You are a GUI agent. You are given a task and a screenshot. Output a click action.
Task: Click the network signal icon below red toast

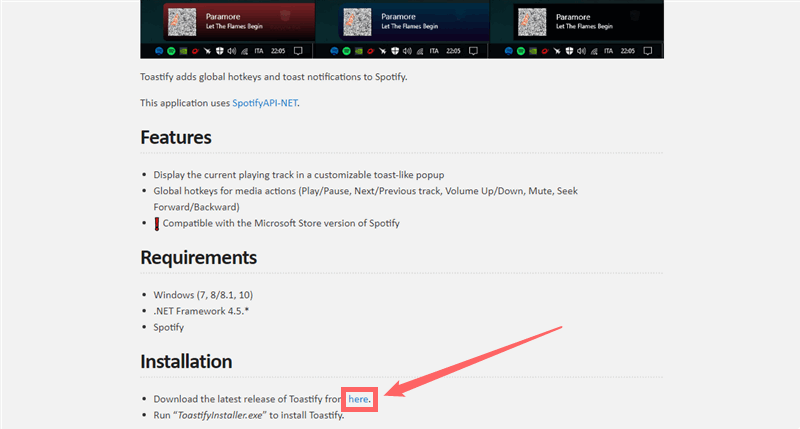(x=244, y=51)
